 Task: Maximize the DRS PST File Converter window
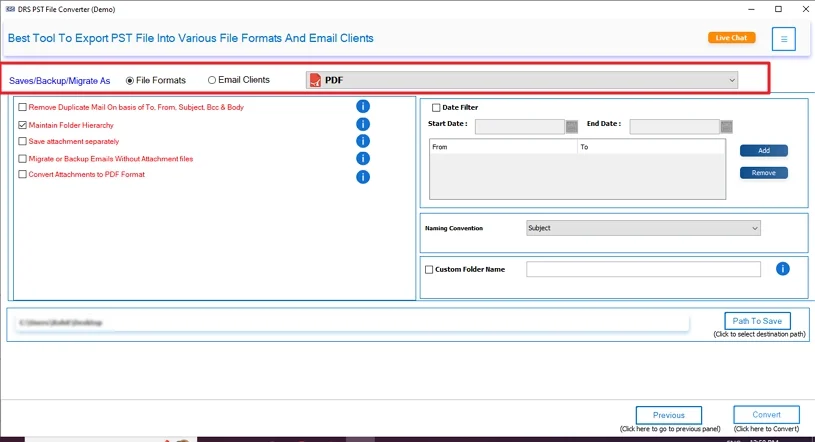pos(778,9)
